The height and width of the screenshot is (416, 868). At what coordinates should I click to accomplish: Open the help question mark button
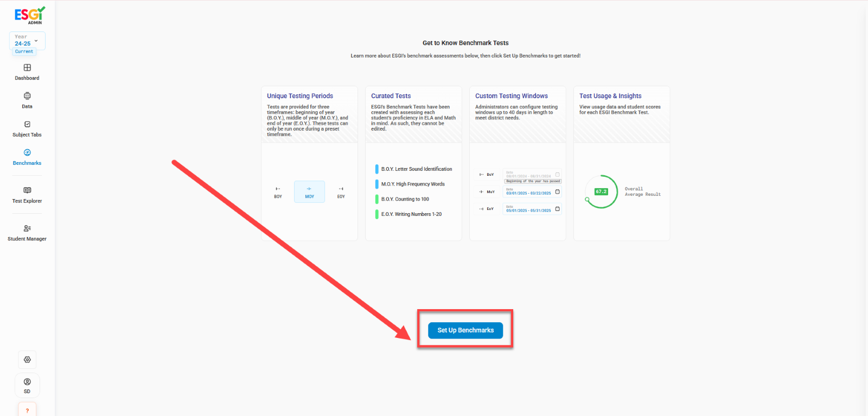27,409
